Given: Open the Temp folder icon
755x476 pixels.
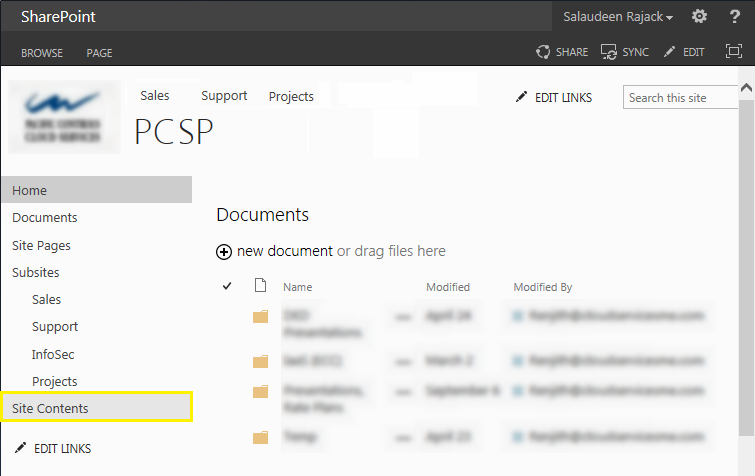Looking at the screenshot, I should [261, 437].
